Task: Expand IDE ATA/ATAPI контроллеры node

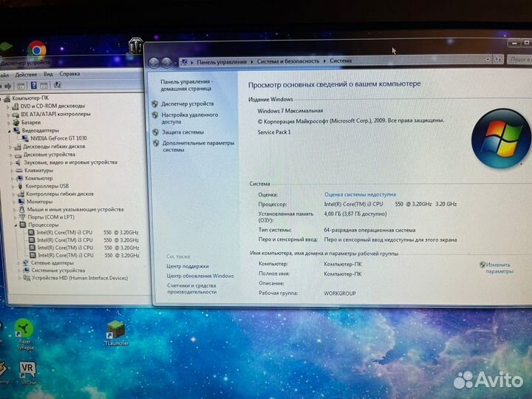Action: (8, 115)
